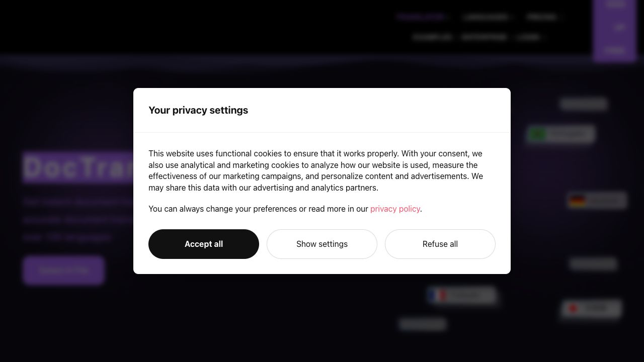This screenshot has height=362, width=644.
Task: Open the Examples item in the header navigation
Action: [x=432, y=37]
